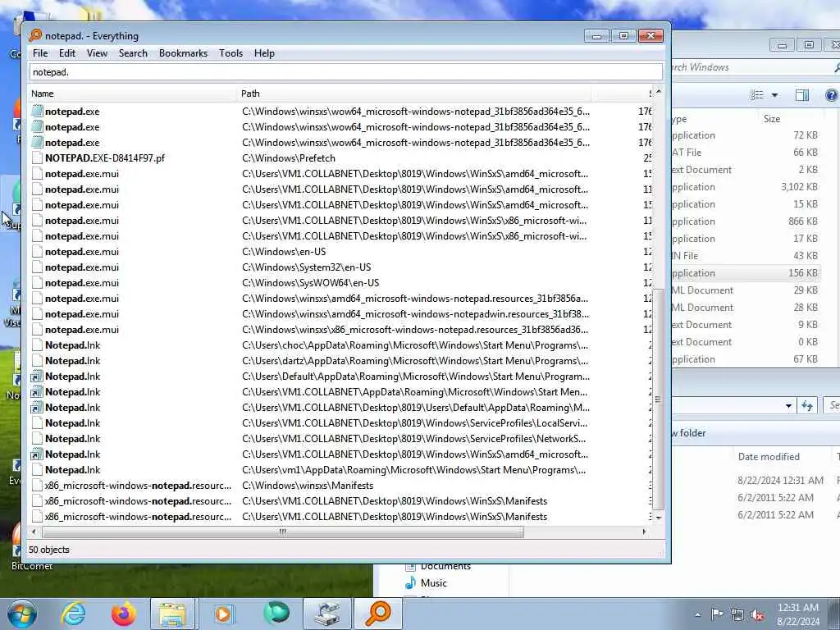Click the horizontal scroll right arrow
Image resolution: width=840 pixels, height=630 pixels.
(645, 532)
